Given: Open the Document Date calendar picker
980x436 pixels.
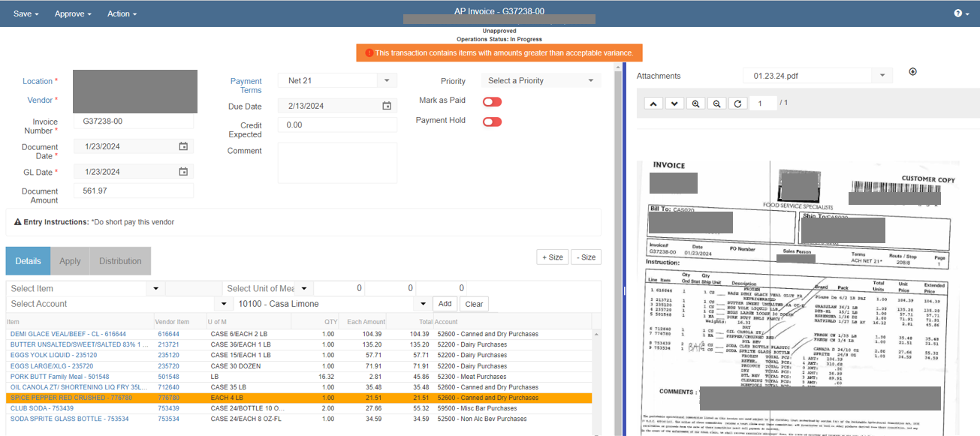Looking at the screenshot, I should pos(183,146).
